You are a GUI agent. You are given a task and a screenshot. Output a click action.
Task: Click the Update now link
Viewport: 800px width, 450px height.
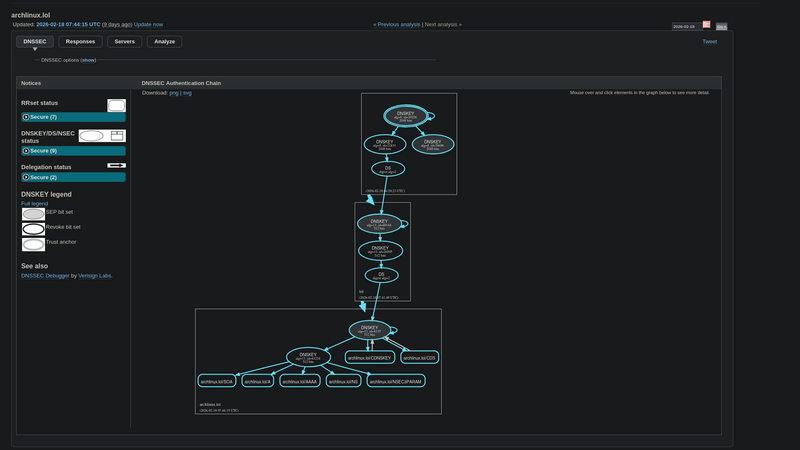point(148,24)
